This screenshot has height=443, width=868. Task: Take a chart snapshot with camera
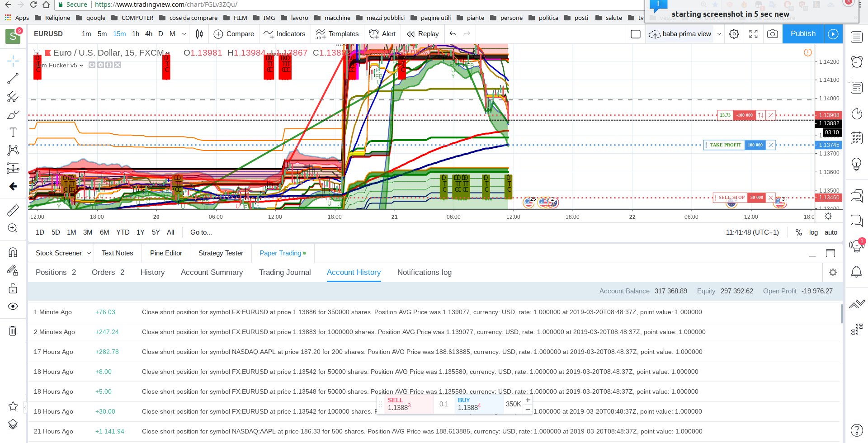[x=773, y=34]
